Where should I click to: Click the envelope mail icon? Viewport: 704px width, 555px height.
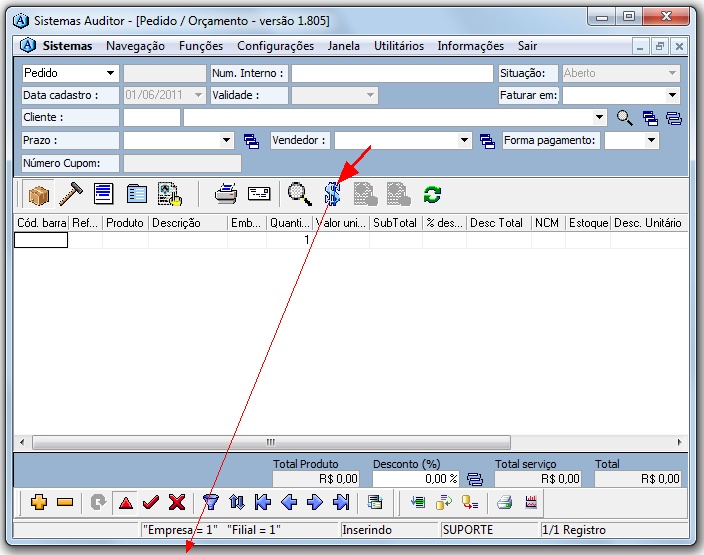click(259, 194)
